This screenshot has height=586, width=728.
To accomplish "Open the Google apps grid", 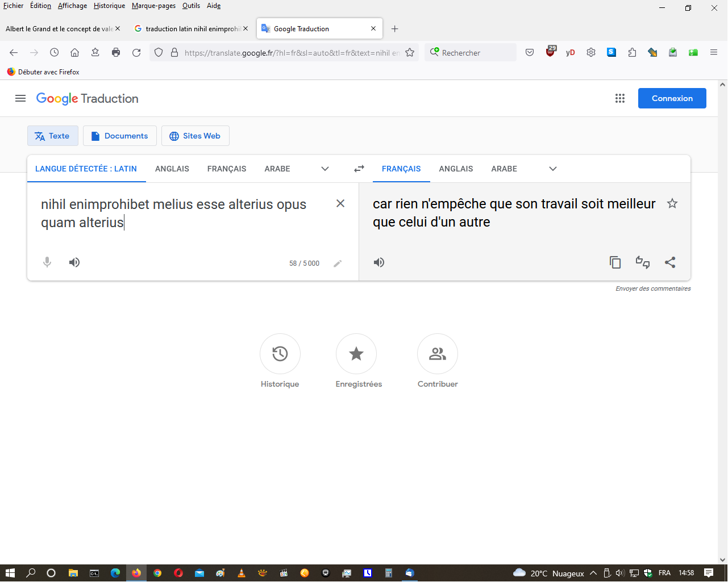I will (620, 98).
